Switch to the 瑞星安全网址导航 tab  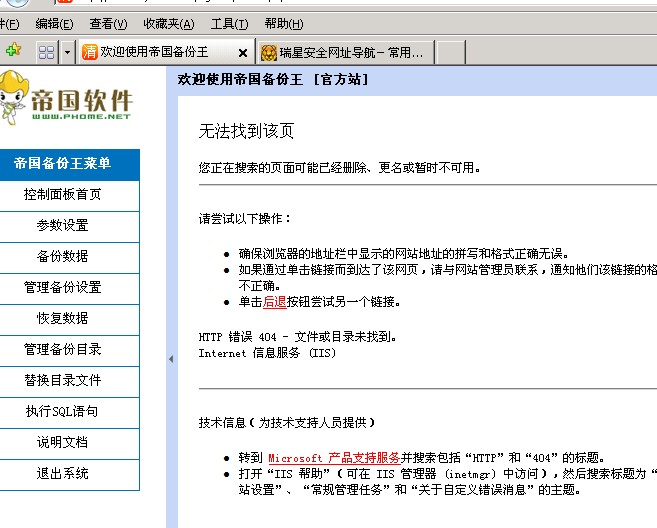point(345,53)
